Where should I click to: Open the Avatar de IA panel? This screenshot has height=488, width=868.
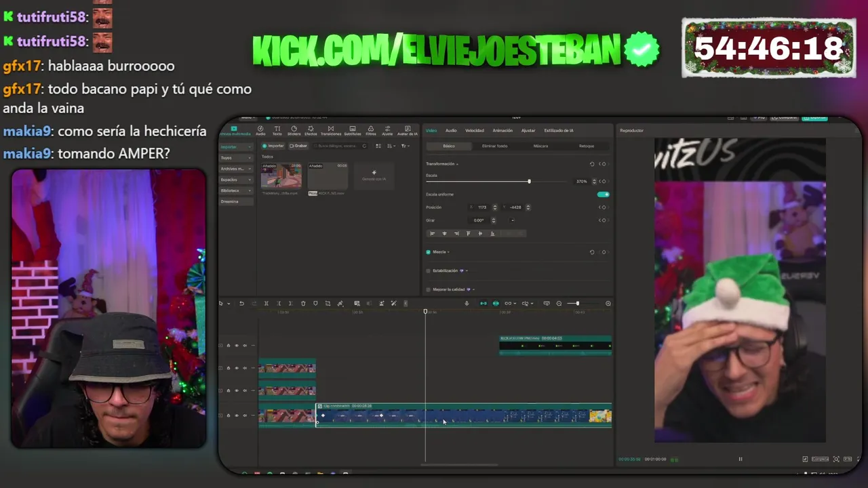pyautogui.click(x=408, y=130)
